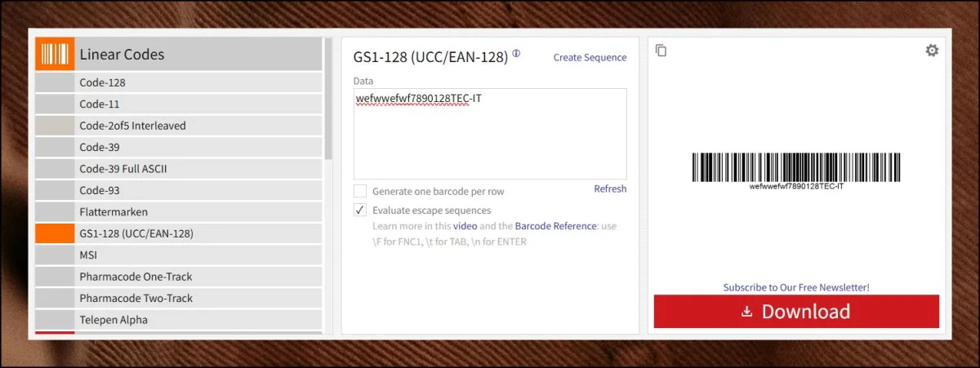Click the Linear Codes barcode icon
This screenshot has height=368, width=980.
pos(55,55)
